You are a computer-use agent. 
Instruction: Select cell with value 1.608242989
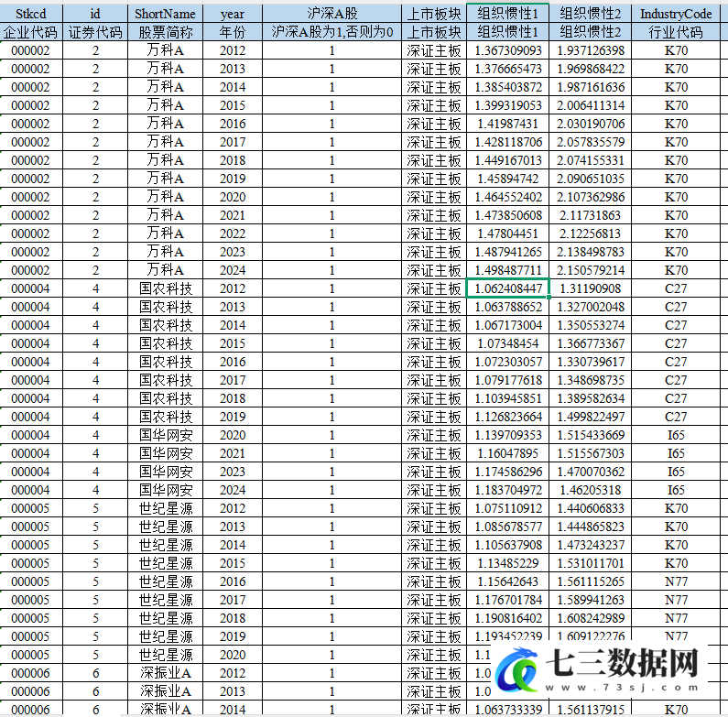[591, 618]
